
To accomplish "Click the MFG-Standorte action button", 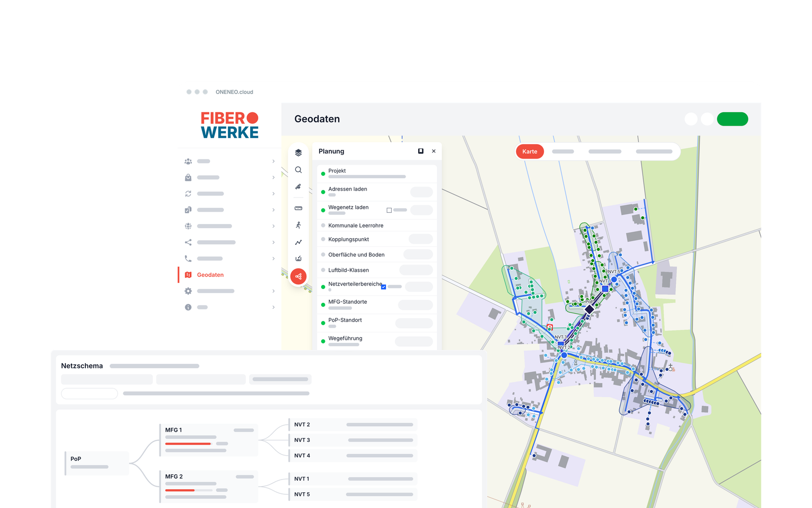I will 415,305.
